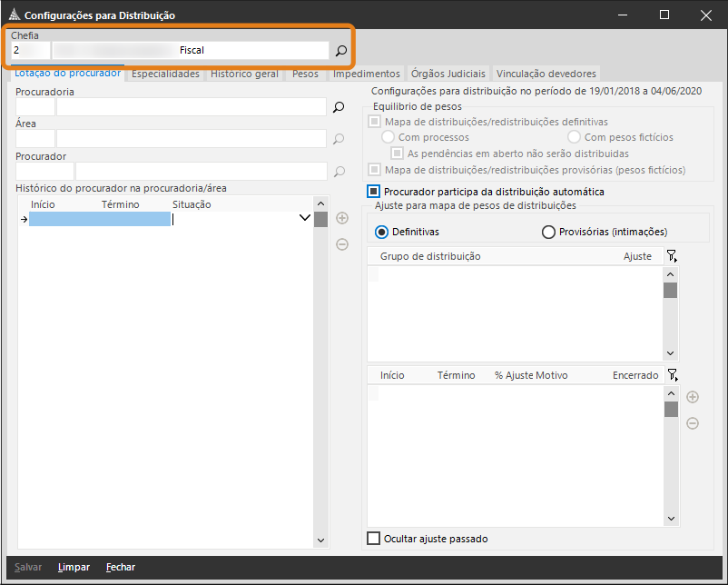Viewport: 728px width, 585px height.
Task: Click the Procuradoria search magnifier icon
Action: click(339, 107)
